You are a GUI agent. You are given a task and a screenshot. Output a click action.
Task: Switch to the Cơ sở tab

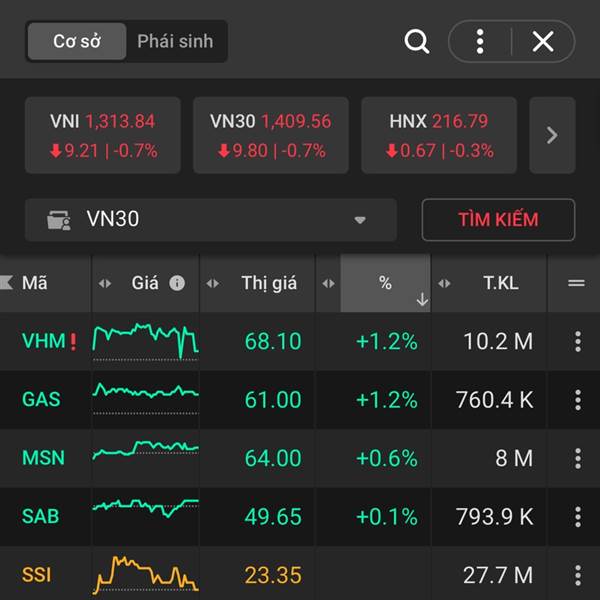coord(76,42)
